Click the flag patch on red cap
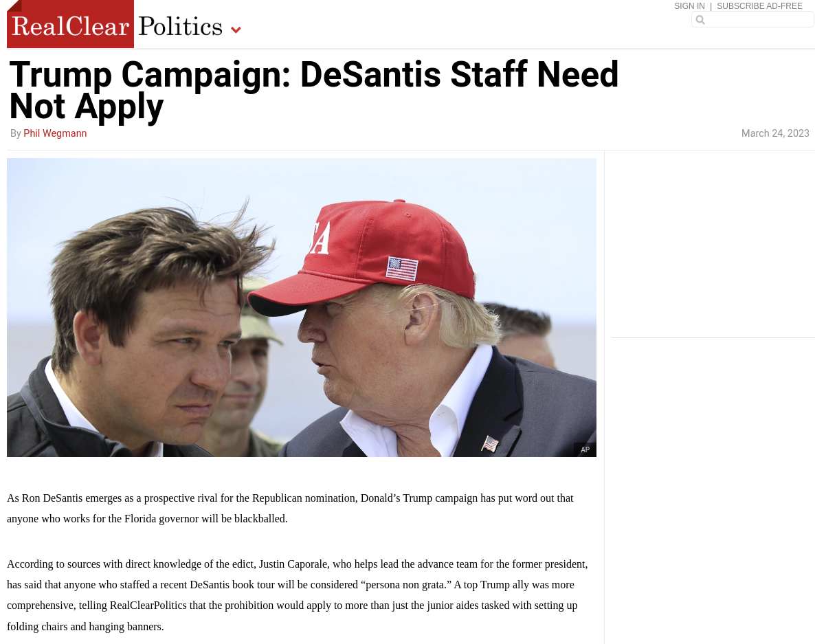This screenshot has height=644, width=815. coord(402,269)
